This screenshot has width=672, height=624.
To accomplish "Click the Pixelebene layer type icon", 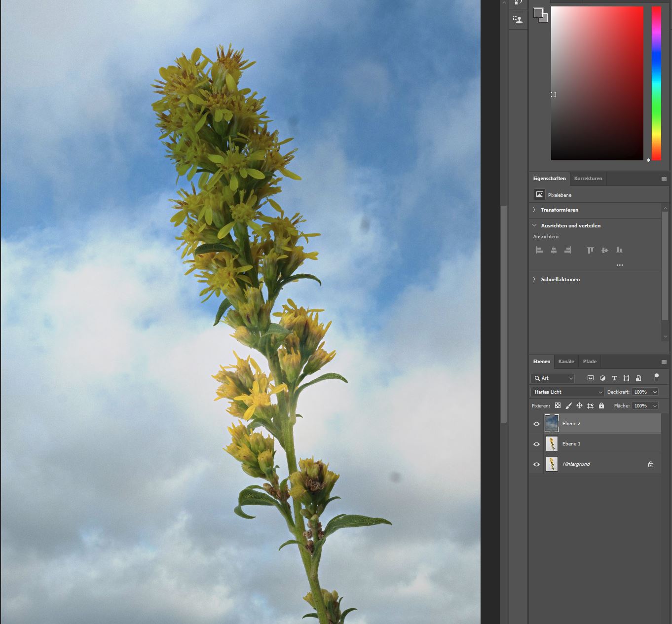I will pos(540,195).
